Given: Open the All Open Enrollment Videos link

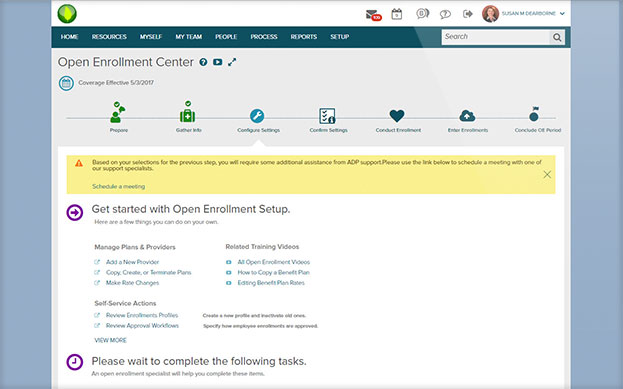Looking at the screenshot, I should 274,262.
